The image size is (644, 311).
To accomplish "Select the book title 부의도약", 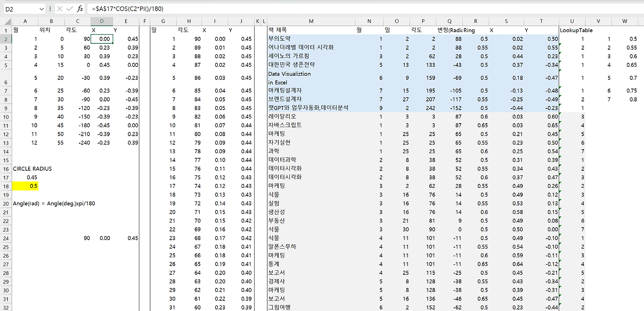I will (311, 39).
